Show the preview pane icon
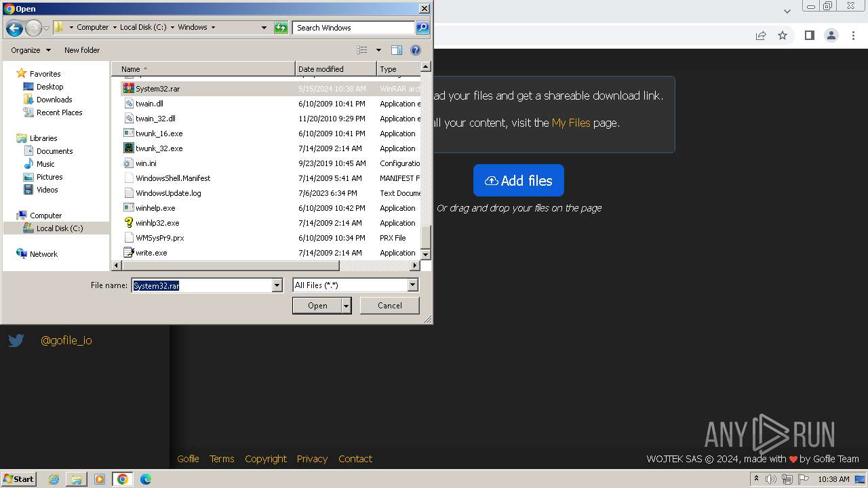 pyautogui.click(x=397, y=50)
